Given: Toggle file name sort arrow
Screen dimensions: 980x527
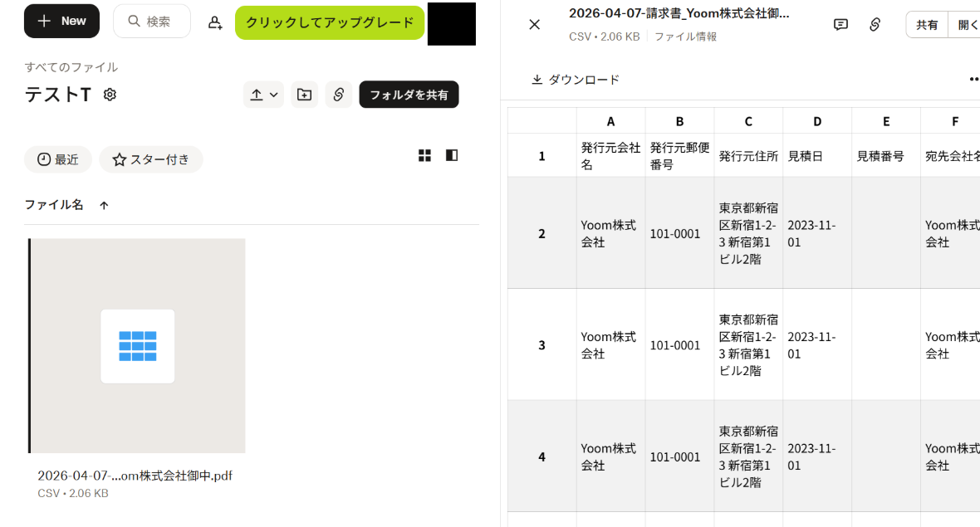Looking at the screenshot, I should pos(104,205).
